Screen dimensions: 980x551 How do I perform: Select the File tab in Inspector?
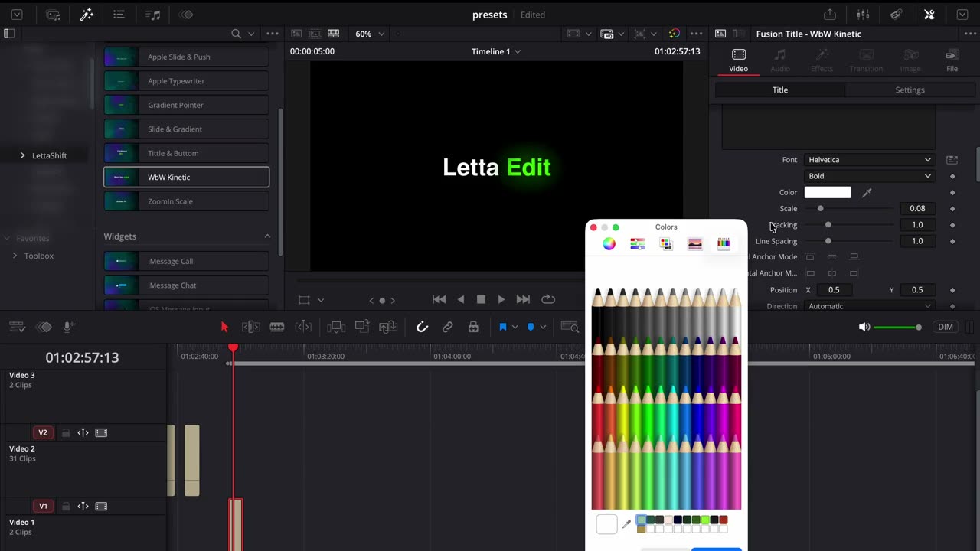(952, 60)
